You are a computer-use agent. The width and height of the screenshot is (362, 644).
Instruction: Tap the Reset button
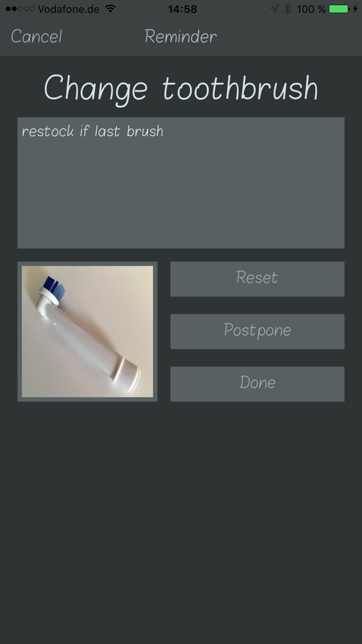[x=257, y=279]
